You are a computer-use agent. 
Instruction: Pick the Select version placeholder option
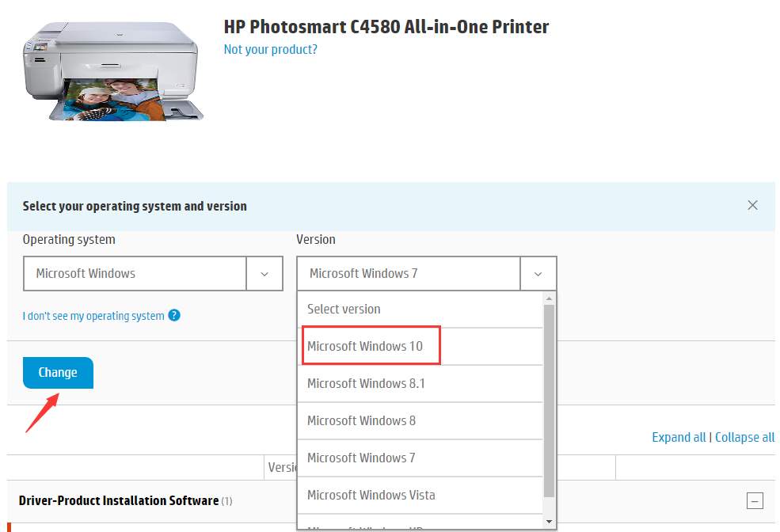click(x=420, y=310)
